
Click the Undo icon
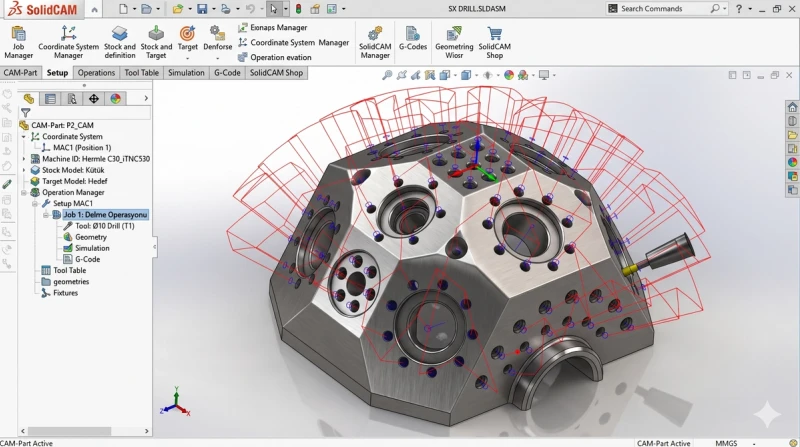[x=250, y=9]
